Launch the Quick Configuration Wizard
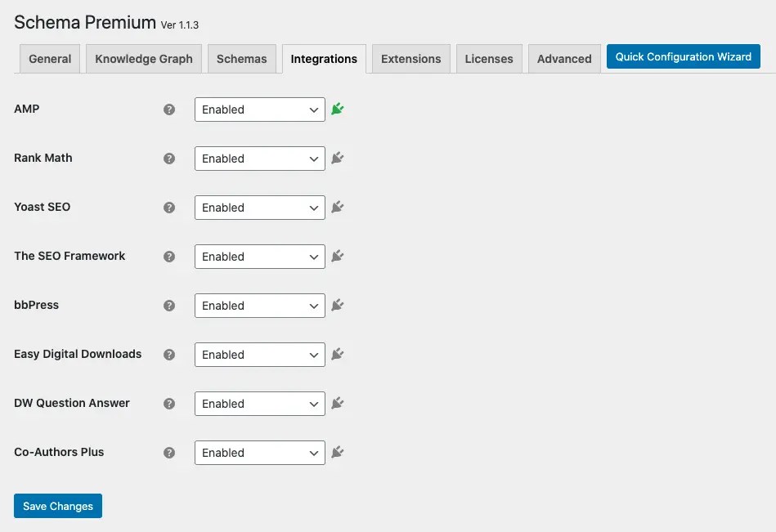 coord(684,57)
